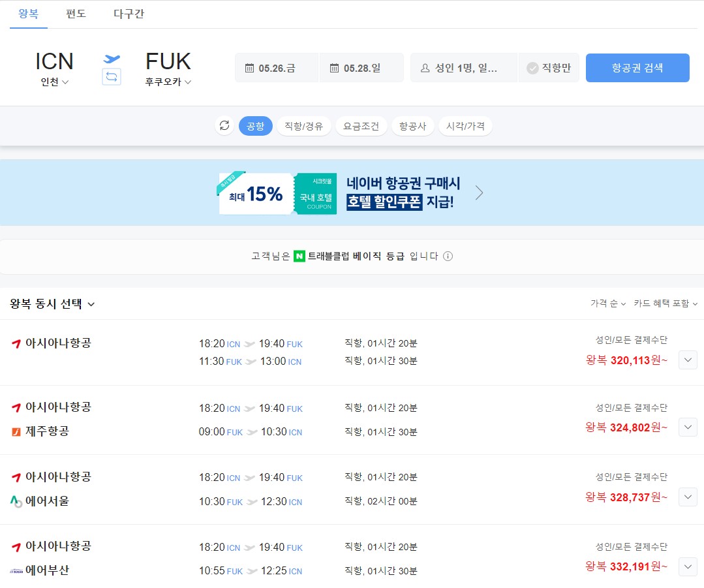Click 트래블클럽 베이직 등급 text

point(356,256)
